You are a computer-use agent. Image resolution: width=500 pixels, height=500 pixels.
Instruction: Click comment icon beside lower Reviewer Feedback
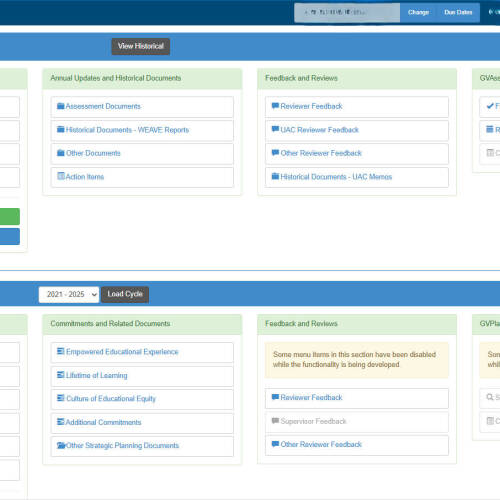[x=275, y=397]
